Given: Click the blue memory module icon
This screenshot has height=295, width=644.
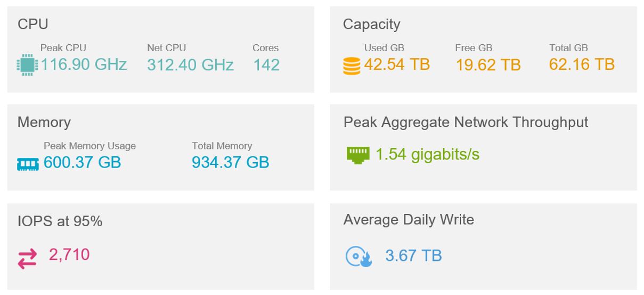Looking at the screenshot, I should tap(28, 164).
